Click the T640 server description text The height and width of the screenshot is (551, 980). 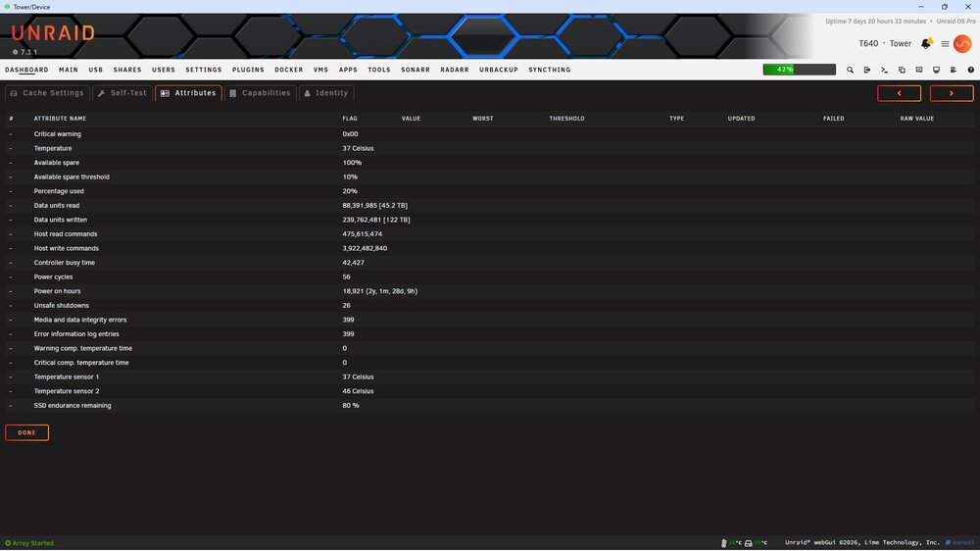pos(868,44)
